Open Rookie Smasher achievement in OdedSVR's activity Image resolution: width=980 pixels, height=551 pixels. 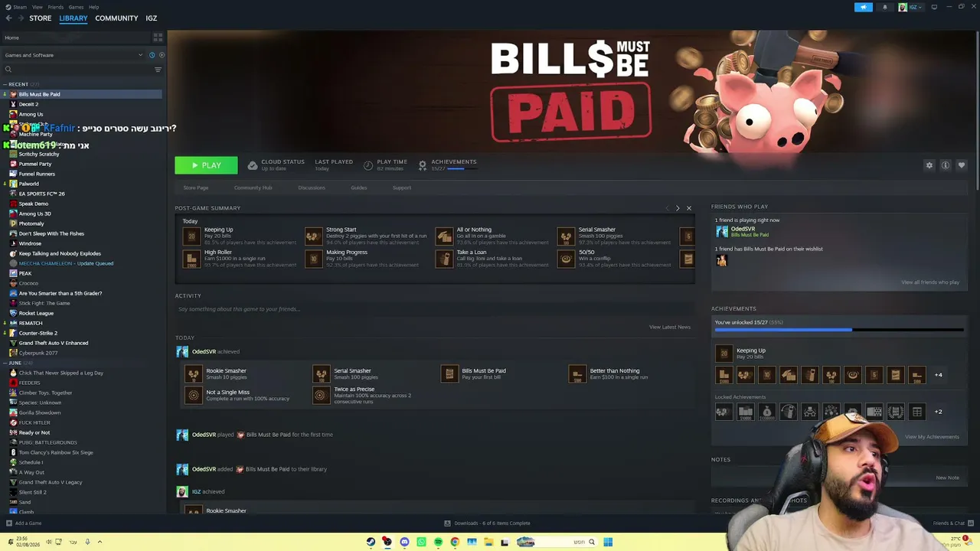pyautogui.click(x=193, y=373)
